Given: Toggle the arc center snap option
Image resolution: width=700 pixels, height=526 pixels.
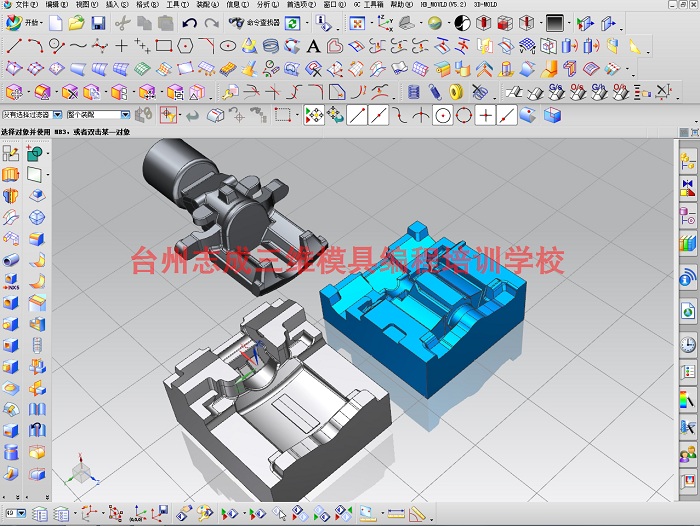Looking at the screenshot, I should [x=442, y=115].
